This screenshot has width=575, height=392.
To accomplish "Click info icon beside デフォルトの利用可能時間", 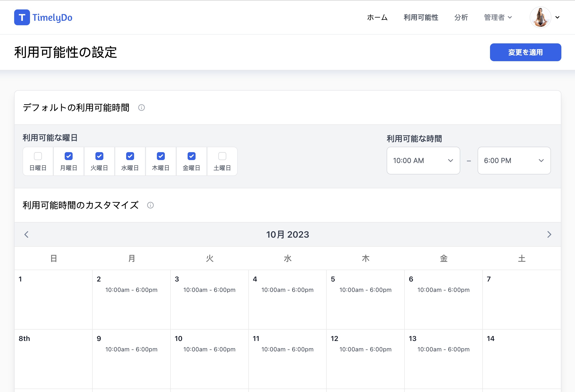I will click(142, 108).
